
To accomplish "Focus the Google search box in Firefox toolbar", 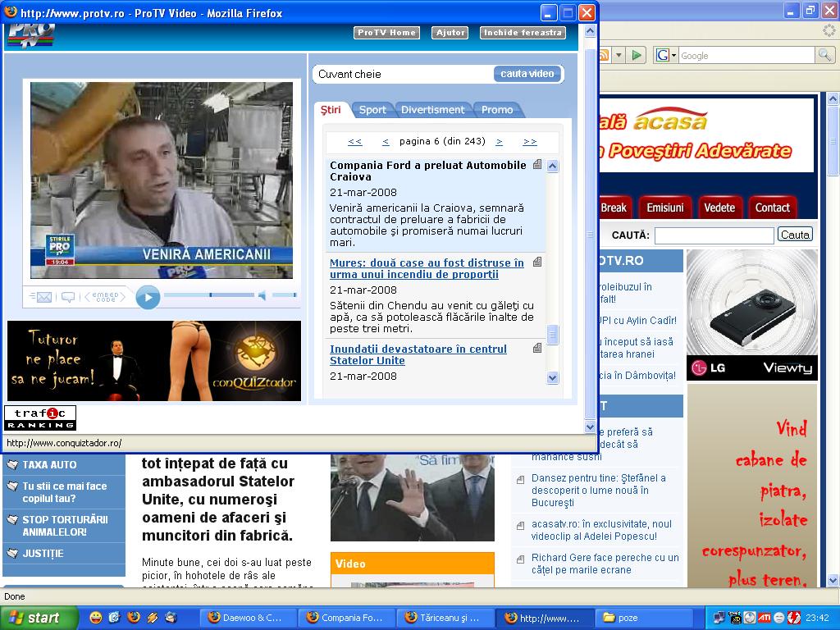I will click(x=746, y=55).
